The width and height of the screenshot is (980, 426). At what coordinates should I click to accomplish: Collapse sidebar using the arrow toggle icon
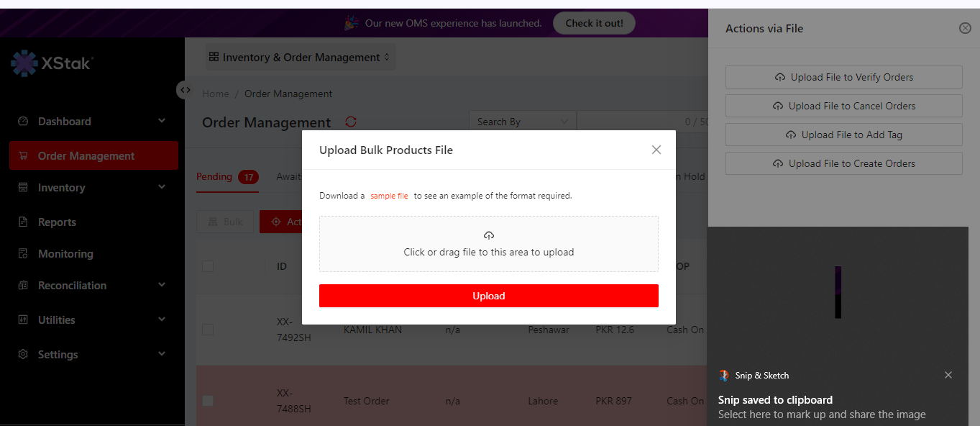click(186, 90)
